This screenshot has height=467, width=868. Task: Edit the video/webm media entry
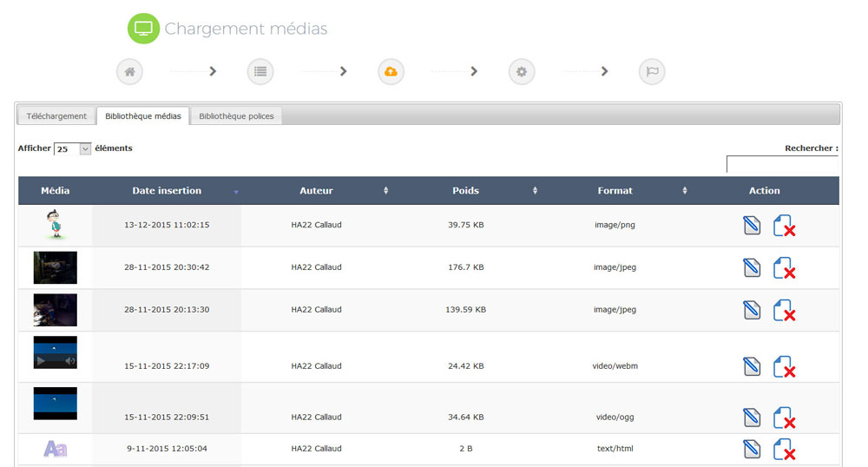pyautogui.click(x=752, y=366)
